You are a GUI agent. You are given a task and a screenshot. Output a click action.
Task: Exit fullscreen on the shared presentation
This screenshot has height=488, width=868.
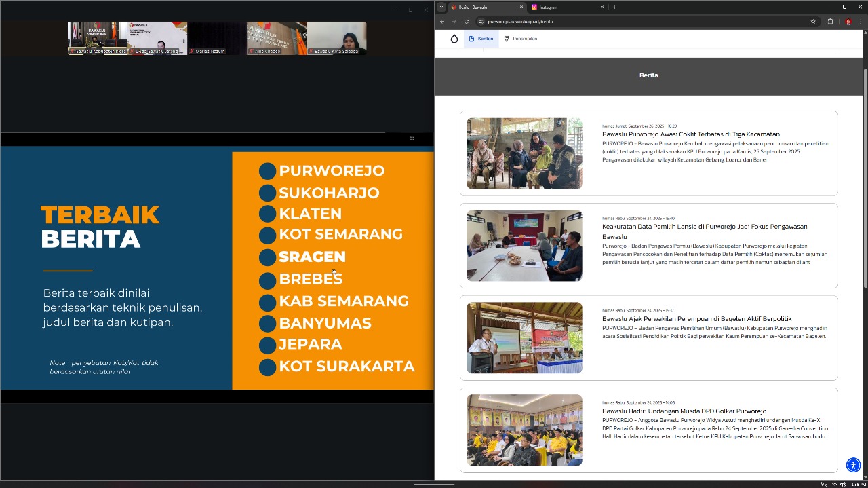tap(412, 138)
